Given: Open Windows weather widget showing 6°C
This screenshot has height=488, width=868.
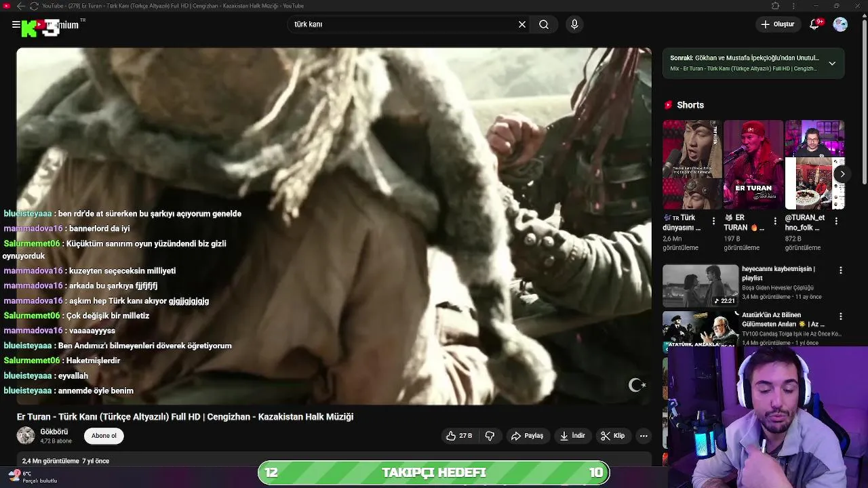Looking at the screenshot, I should (33, 476).
